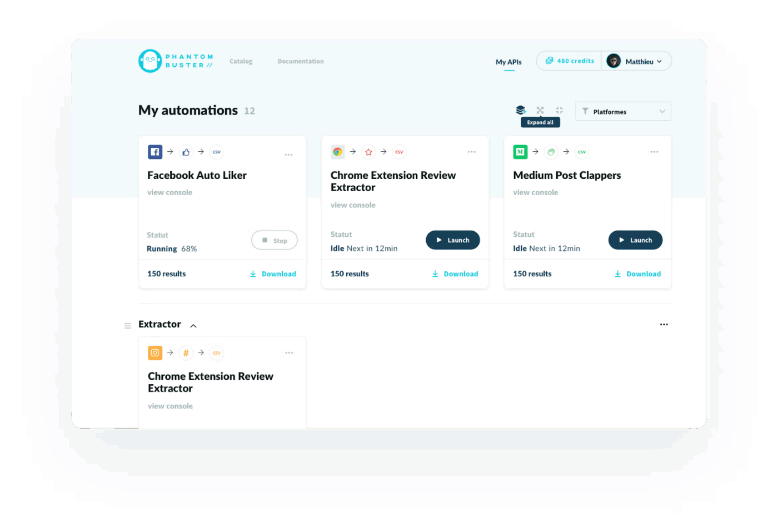
Task: Stop the Facebook Auto Liker automation
Action: pos(274,240)
